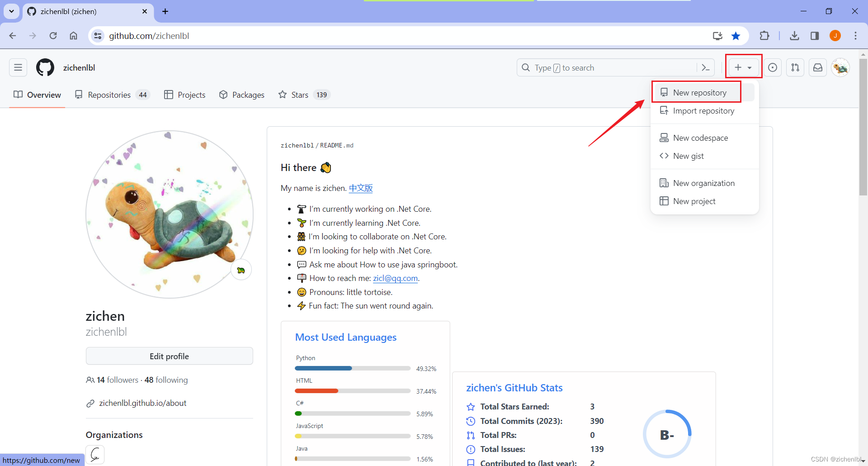Expand the tab search dropdown arrow
Viewport: 868px width, 466px height.
pyautogui.click(x=11, y=11)
